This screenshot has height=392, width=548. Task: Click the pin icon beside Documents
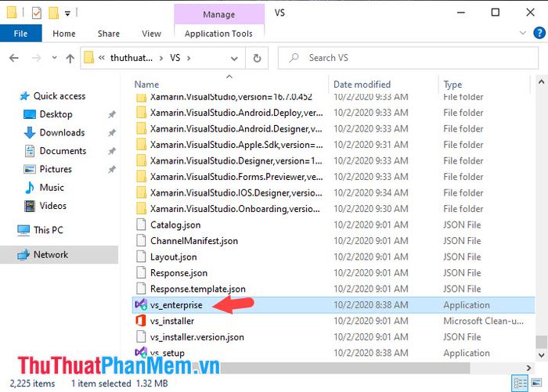112,151
